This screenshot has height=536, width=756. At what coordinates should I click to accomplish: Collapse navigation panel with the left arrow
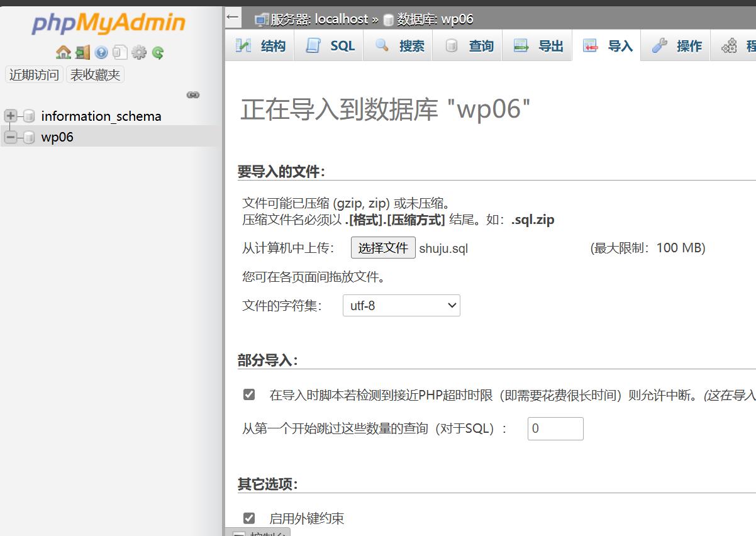pos(233,17)
